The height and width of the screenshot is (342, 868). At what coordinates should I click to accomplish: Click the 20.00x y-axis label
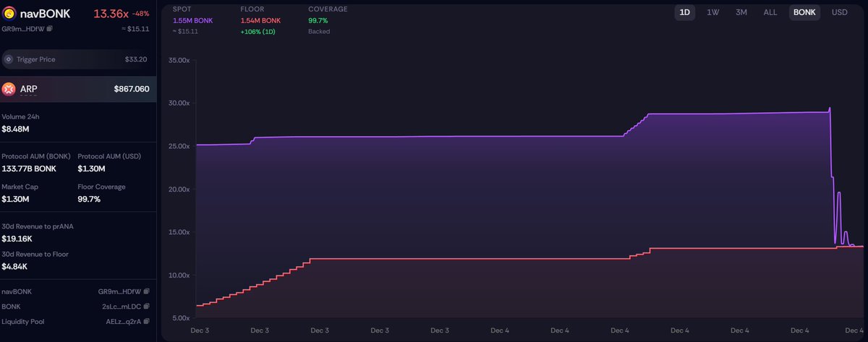[181, 189]
